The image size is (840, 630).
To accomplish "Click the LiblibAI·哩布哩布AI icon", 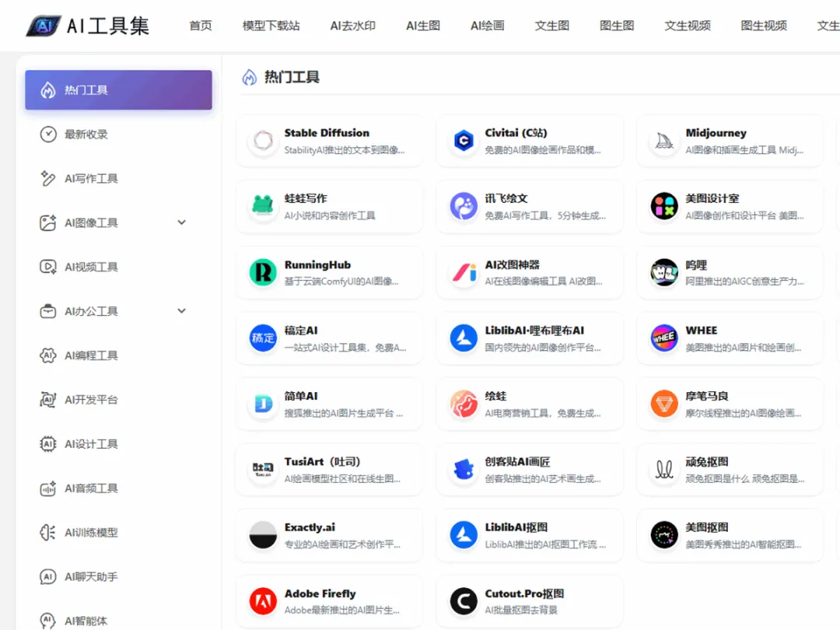I will (x=464, y=338).
